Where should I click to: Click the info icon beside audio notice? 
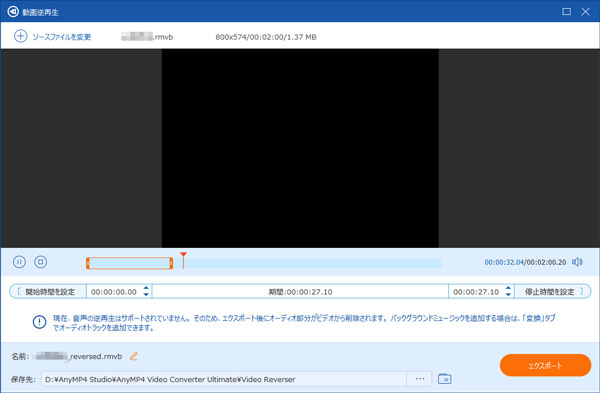pos(39,322)
